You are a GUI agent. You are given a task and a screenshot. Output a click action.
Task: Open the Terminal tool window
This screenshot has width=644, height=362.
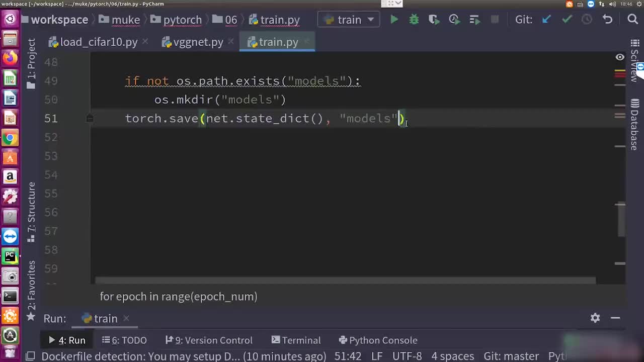[296, 340]
